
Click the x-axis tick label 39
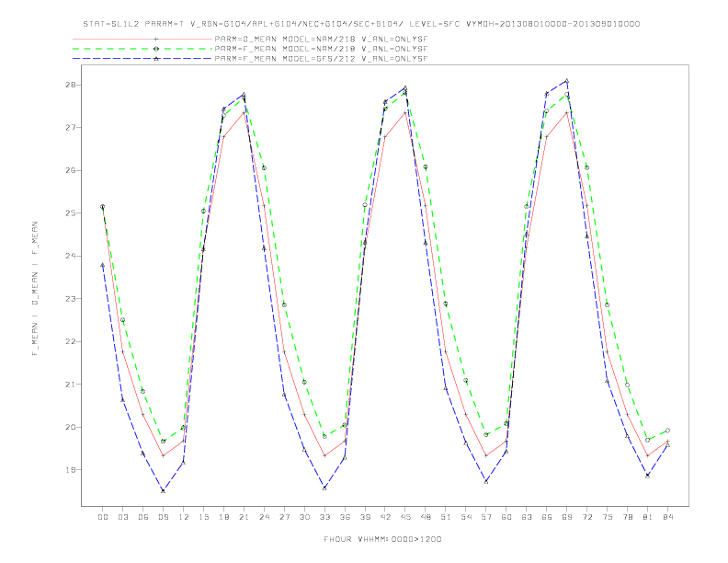click(365, 517)
